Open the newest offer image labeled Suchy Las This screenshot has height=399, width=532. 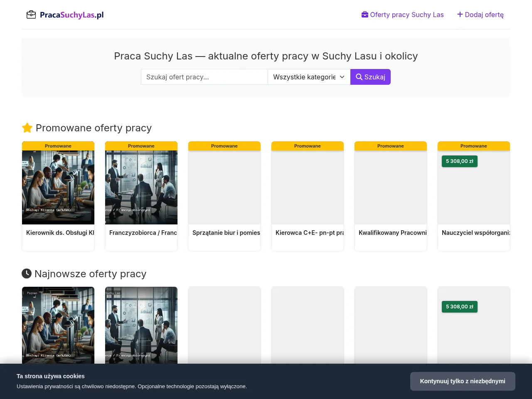pos(141,325)
